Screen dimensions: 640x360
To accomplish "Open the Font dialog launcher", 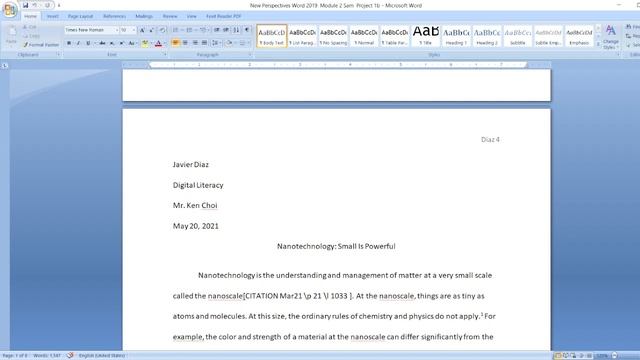I will pyautogui.click(x=165, y=54).
